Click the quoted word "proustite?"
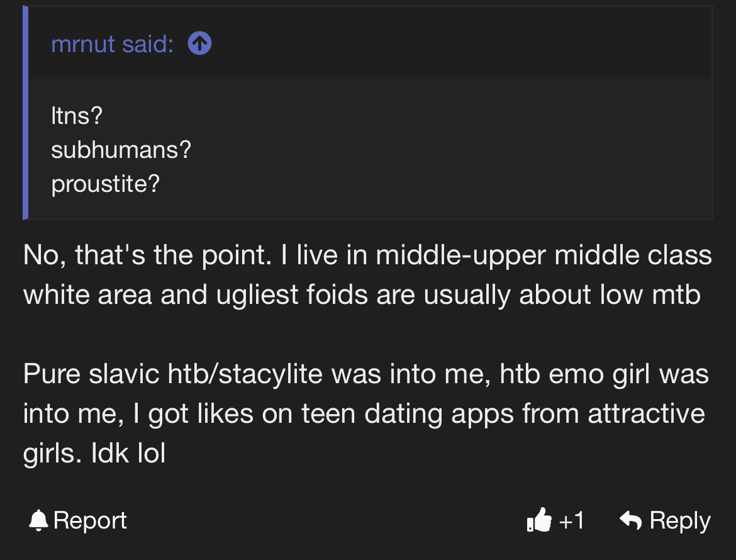Viewport: 736px width, 560px height. [105, 184]
